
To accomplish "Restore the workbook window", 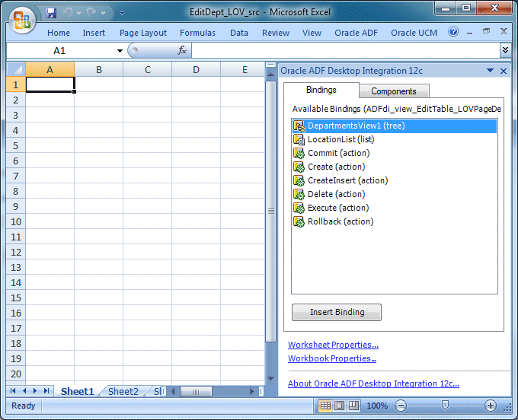I will pyautogui.click(x=486, y=31).
